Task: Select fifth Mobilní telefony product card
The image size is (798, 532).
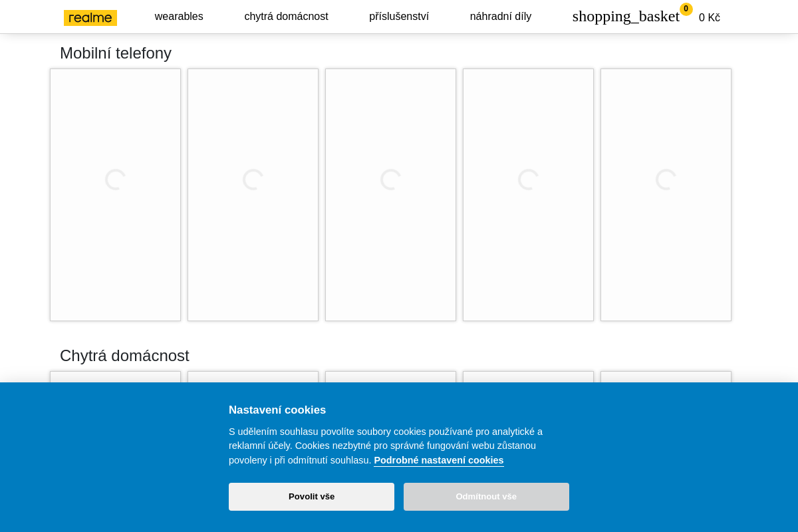Action: pos(666,195)
